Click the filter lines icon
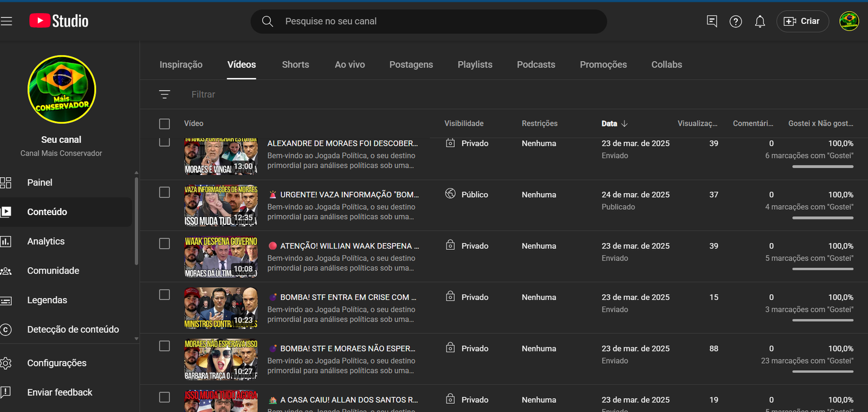Image resolution: width=868 pixels, height=412 pixels. click(164, 94)
